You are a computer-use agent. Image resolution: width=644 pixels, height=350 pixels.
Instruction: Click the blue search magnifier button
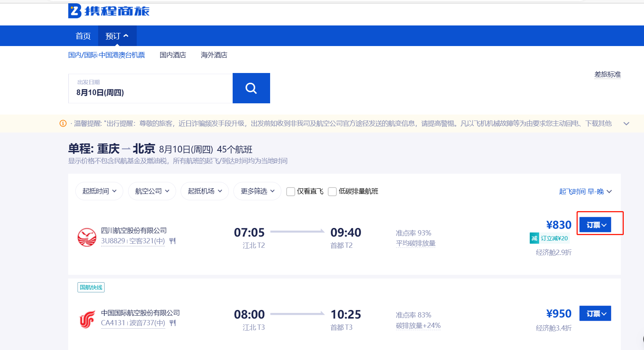pos(251,88)
